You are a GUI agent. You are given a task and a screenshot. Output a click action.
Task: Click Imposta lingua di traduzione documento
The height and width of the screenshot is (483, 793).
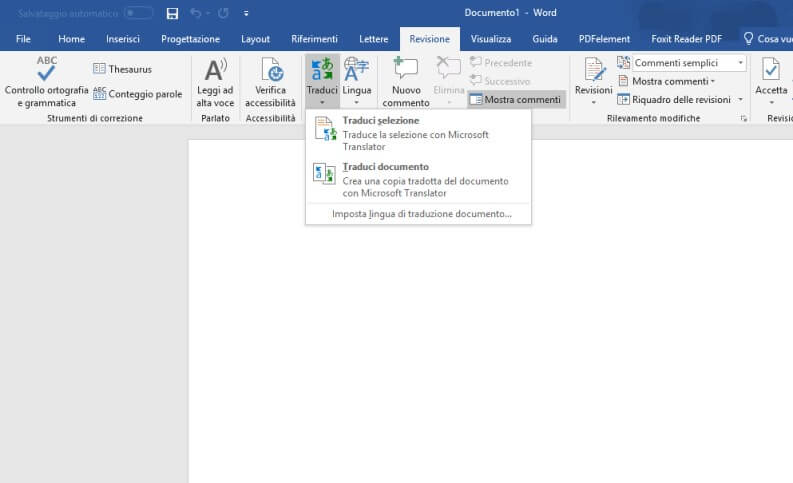point(422,214)
